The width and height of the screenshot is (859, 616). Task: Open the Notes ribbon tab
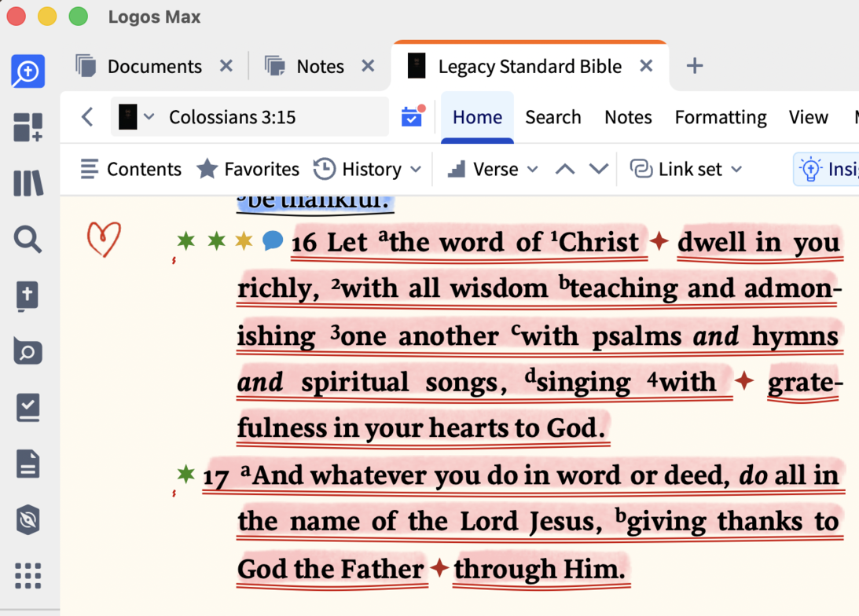click(629, 117)
